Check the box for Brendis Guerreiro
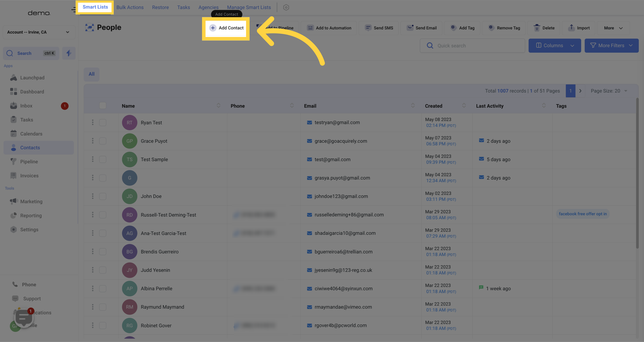 pyautogui.click(x=103, y=251)
